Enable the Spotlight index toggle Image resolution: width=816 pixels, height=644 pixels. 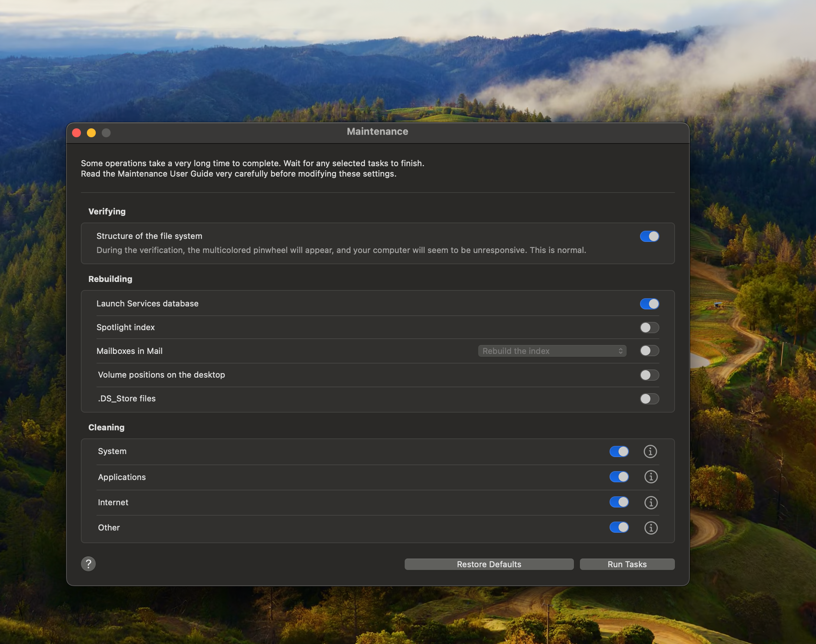(x=649, y=328)
